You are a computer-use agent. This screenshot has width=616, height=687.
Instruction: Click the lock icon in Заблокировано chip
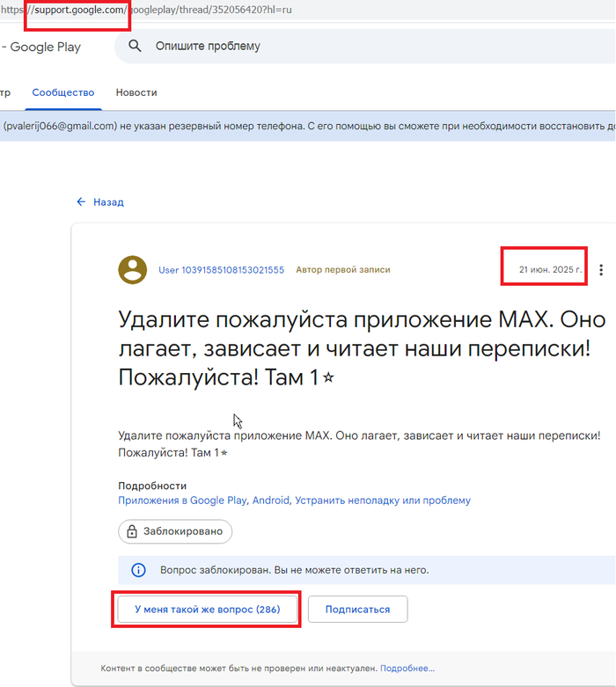tap(131, 531)
